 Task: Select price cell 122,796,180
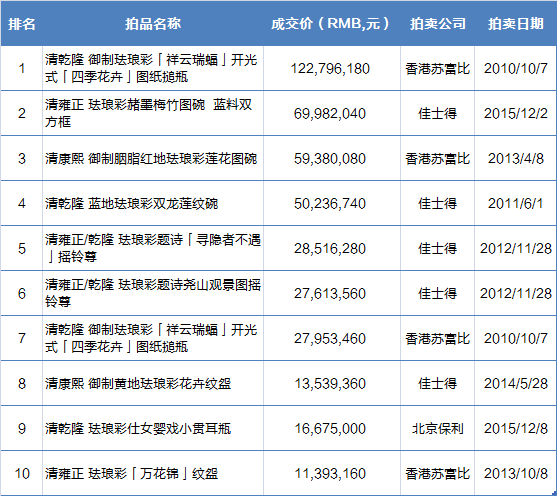point(330,69)
